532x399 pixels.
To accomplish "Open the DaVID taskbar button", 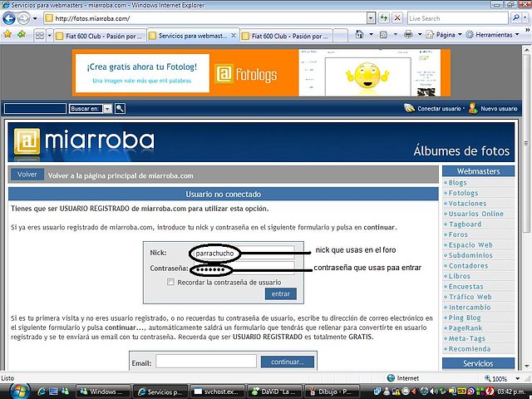I will tap(274, 392).
